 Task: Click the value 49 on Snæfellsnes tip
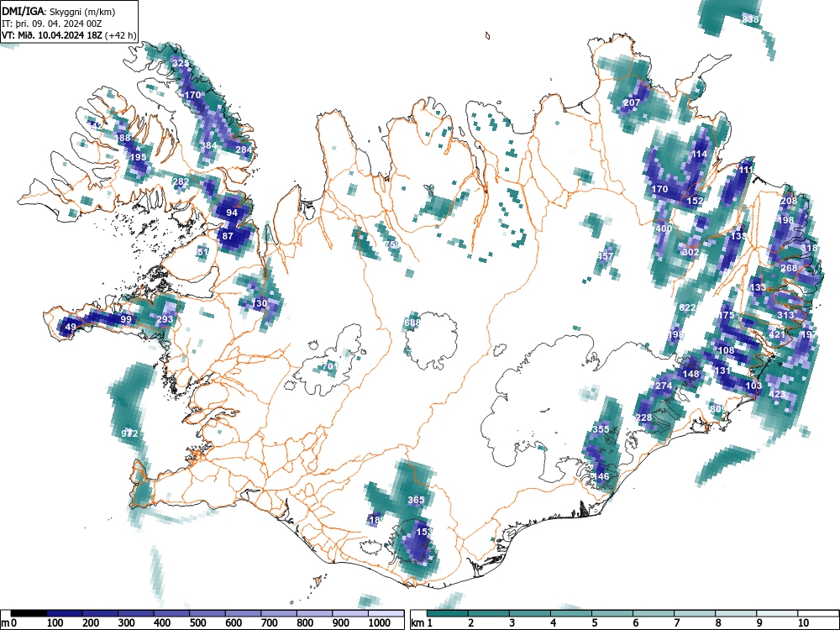coord(71,327)
